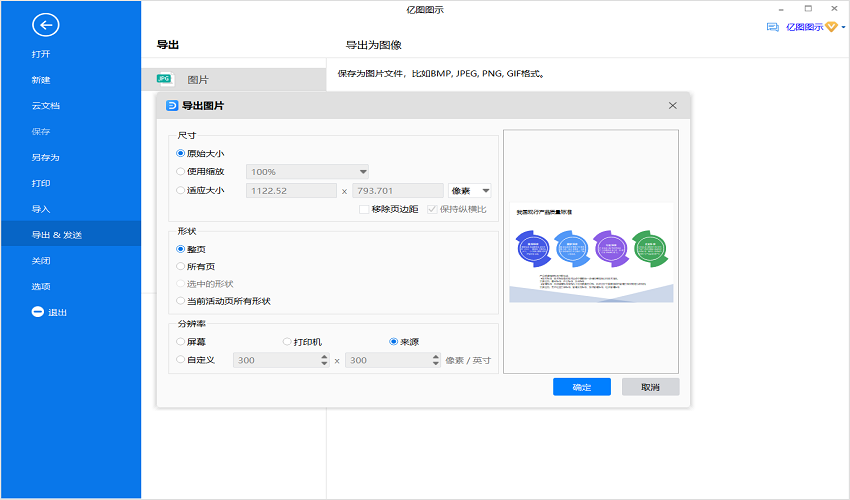Select 导出 & 发送 in the sidebar
Viewport: 850px width, 500px height.
point(70,235)
